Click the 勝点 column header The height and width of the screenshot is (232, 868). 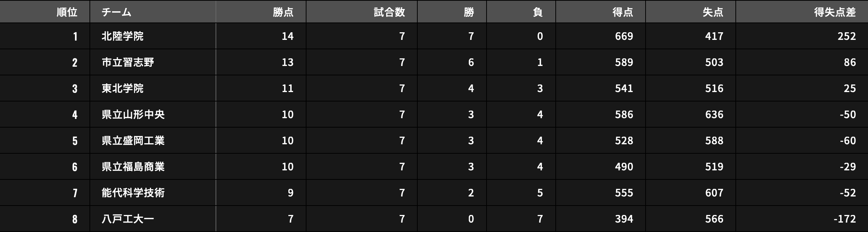[x=283, y=12]
